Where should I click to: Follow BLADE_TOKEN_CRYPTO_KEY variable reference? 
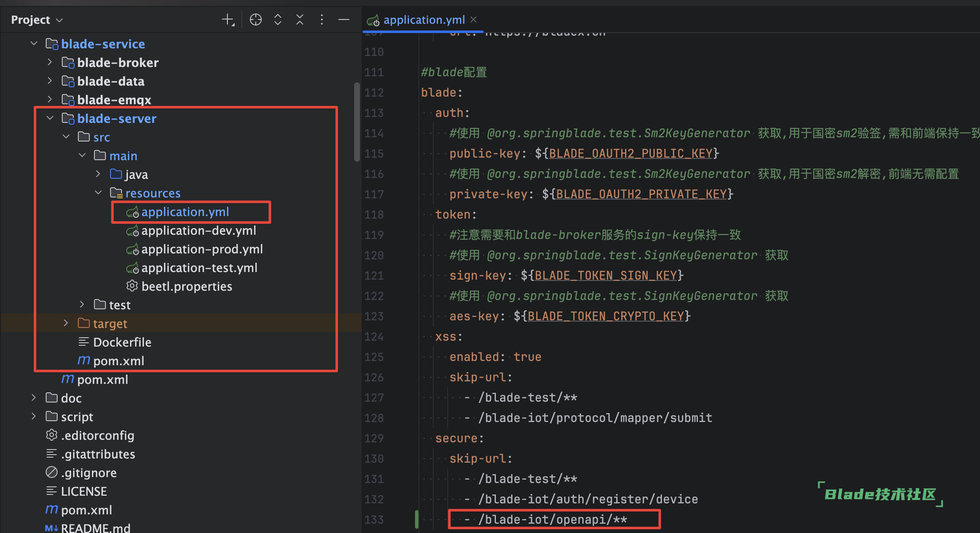tap(606, 316)
